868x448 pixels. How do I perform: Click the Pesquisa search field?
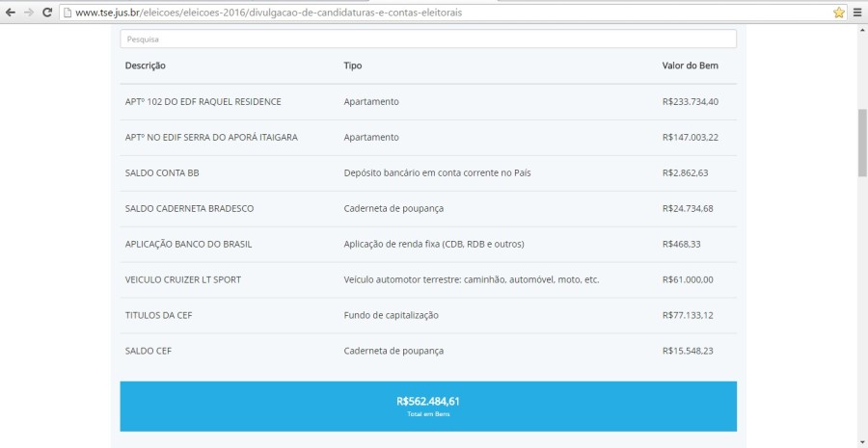click(427, 39)
